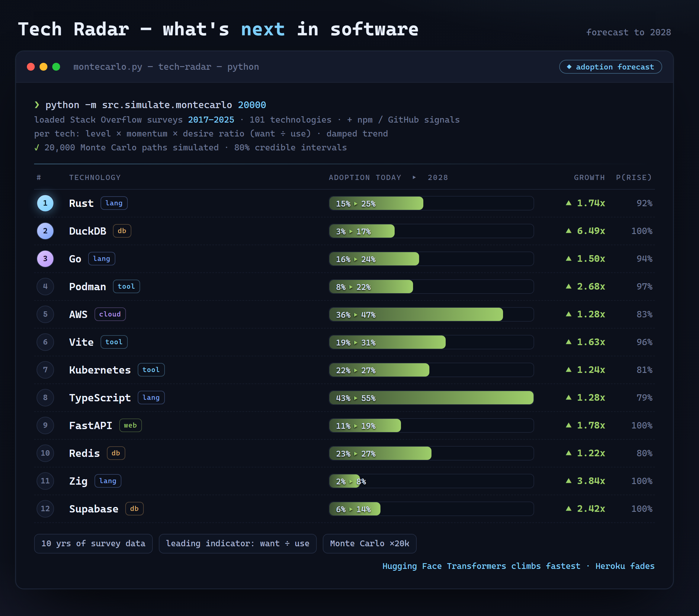Screen dimensions: 699x616
Task: Click the 'lang' tag next to Rust
Action: pos(114,203)
